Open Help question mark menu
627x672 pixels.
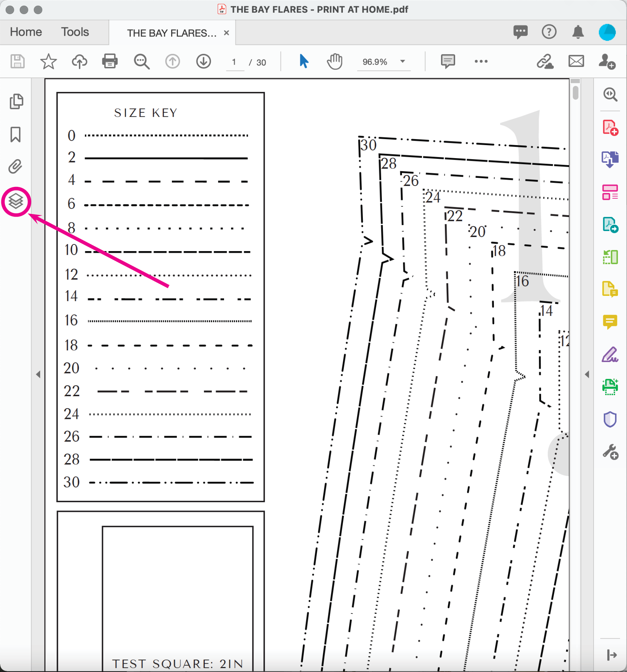coord(549,32)
